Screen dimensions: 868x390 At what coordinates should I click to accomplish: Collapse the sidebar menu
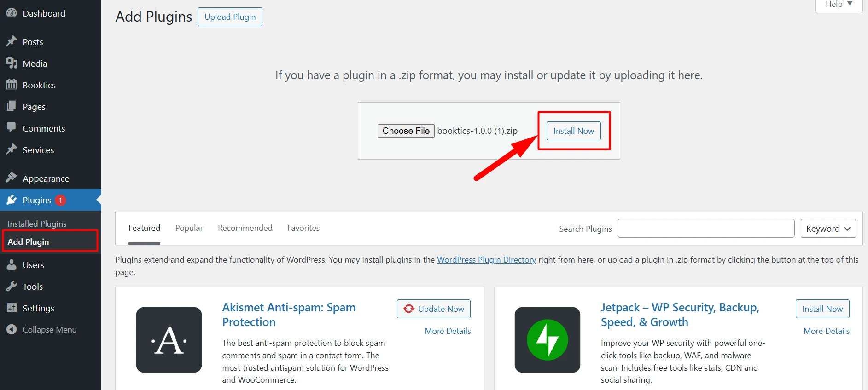pyautogui.click(x=41, y=330)
